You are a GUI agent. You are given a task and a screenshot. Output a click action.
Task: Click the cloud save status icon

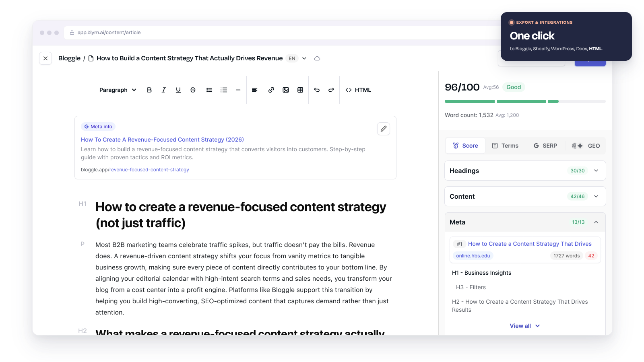pos(317,58)
